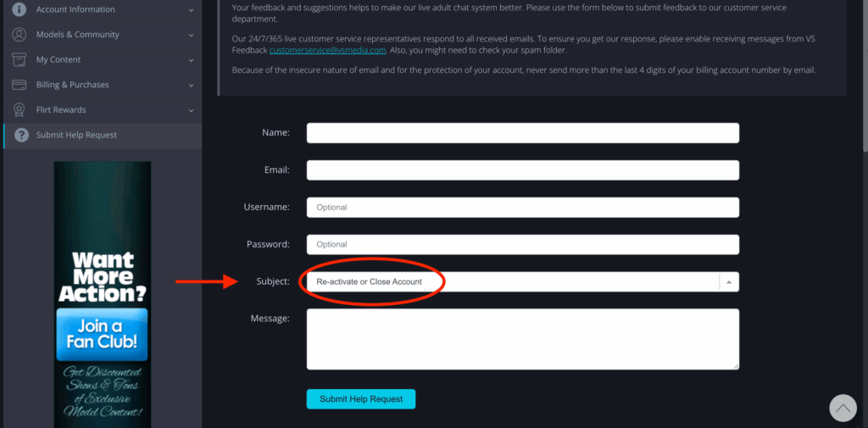Expand the Billing & Purchases chevron

pos(191,86)
